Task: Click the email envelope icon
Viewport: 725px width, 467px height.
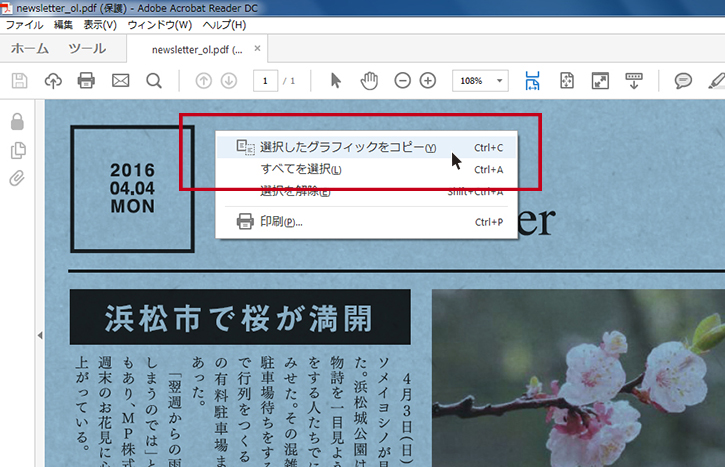Action: point(120,80)
